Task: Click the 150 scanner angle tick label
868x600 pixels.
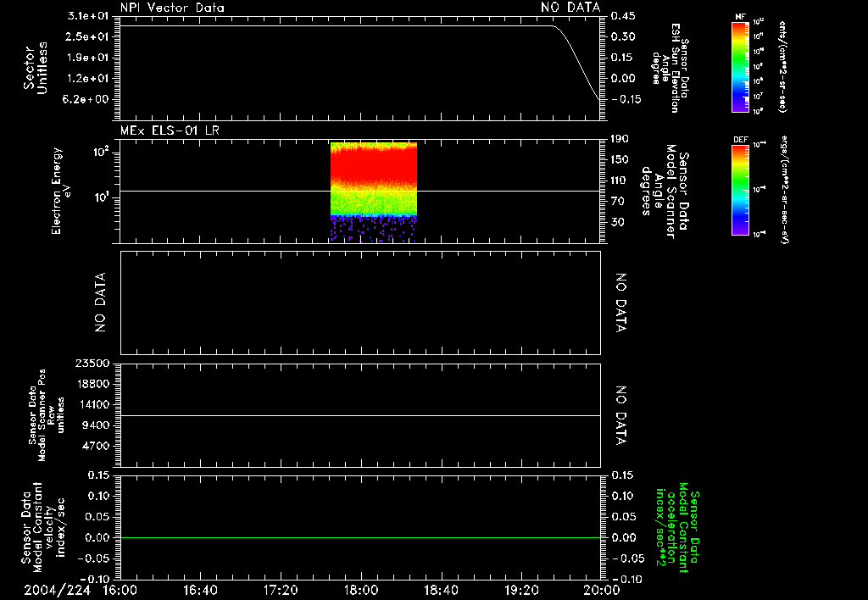Action: pyautogui.click(x=620, y=159)
